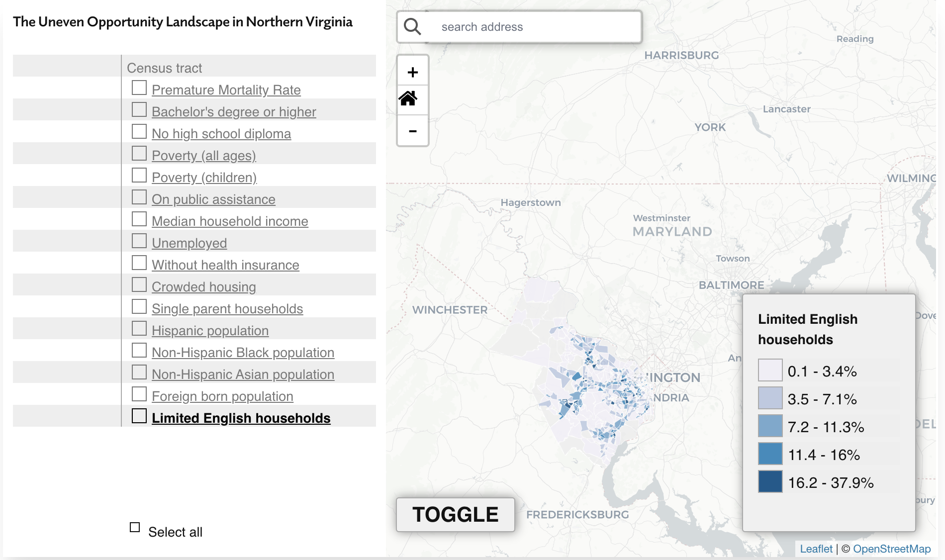Open the OpenStreetMap attribution link
The image size is (945, 560).
(x=892, y=549)
